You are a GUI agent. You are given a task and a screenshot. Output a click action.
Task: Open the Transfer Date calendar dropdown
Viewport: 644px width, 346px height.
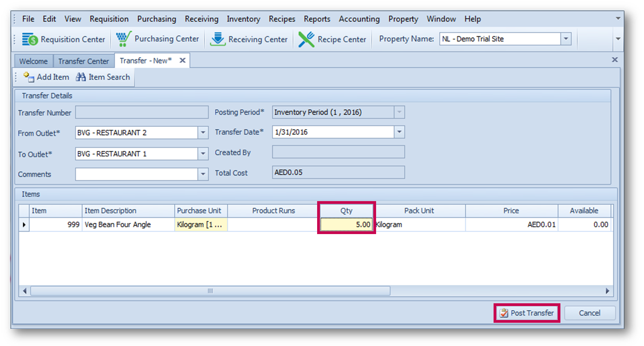pyautogui.click(x=399, y=132)
